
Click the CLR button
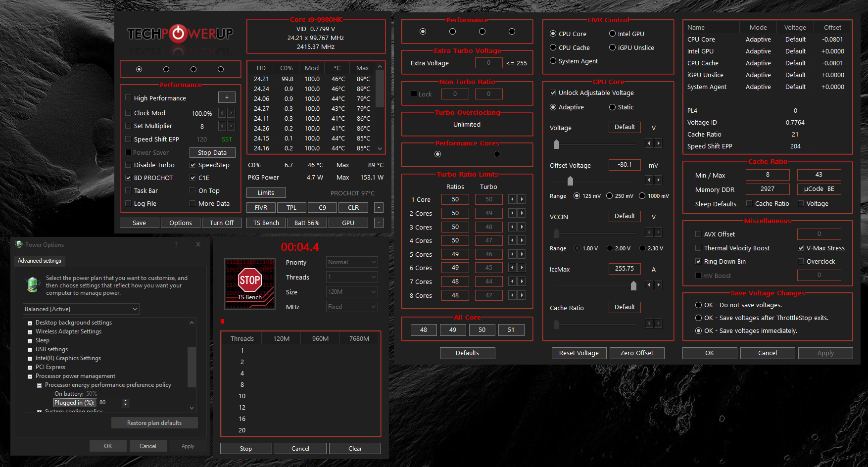click(x=353, y=207)
